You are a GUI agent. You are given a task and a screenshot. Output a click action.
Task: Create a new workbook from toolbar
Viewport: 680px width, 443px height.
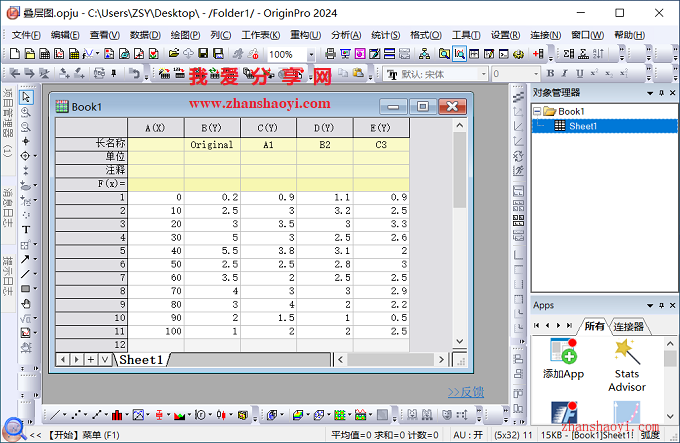44,54
